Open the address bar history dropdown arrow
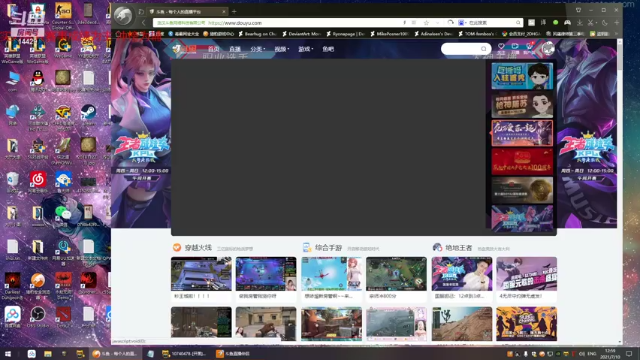The height and width of the screenshot is (360, 640). [438, 23]
